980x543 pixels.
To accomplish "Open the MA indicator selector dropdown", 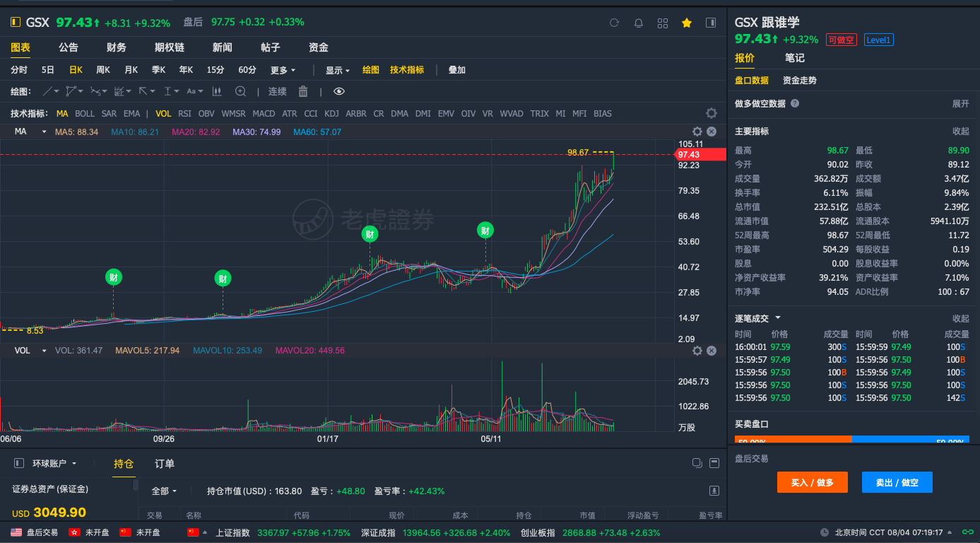I will pos(44,132).
